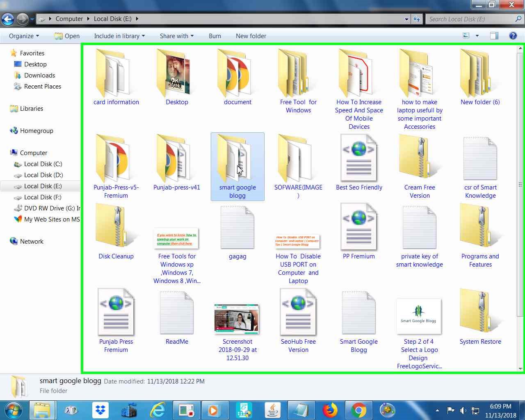Select Step 2 of 4 logo image
The height and width of the screenshot is (420, 525).
tap(419, 316)
